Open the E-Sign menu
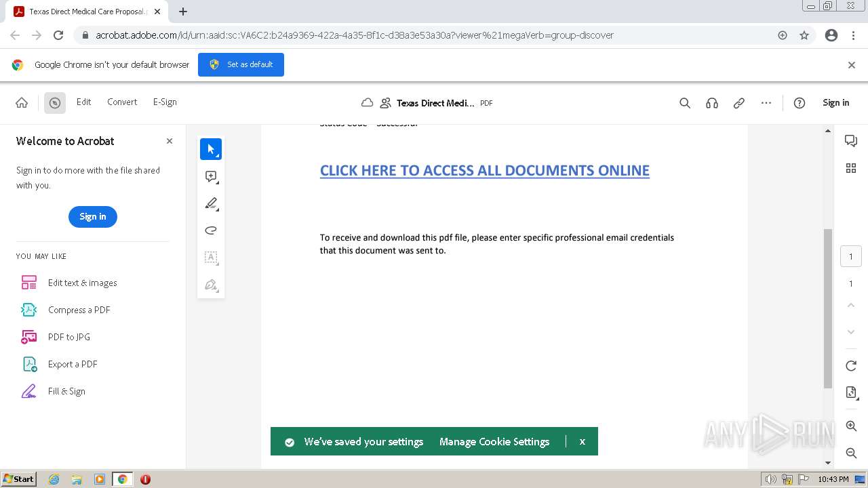Image resolution: width=868 pixels, height=488 pixels. coord(165,102)
